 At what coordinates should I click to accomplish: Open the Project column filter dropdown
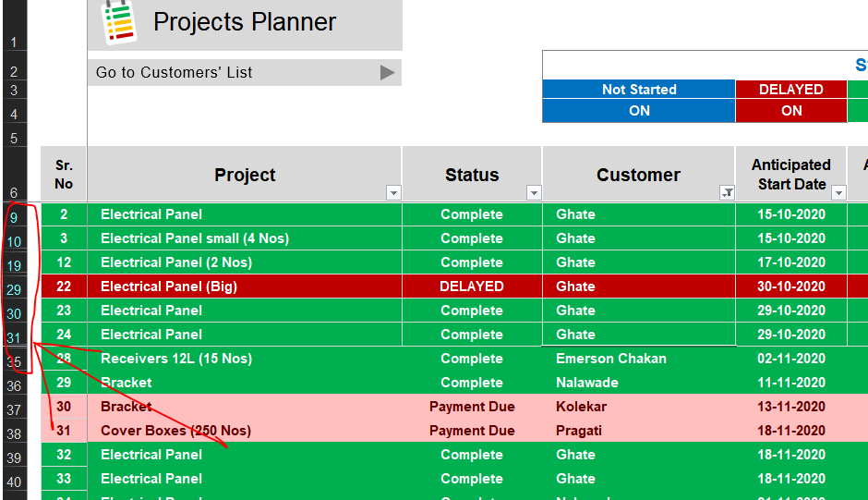coord(393,192)
